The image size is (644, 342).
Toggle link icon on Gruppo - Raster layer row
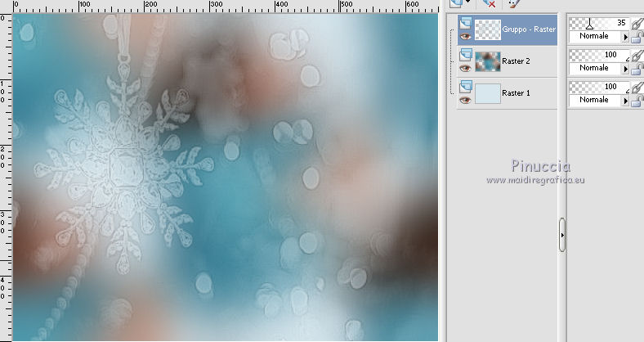637,24
